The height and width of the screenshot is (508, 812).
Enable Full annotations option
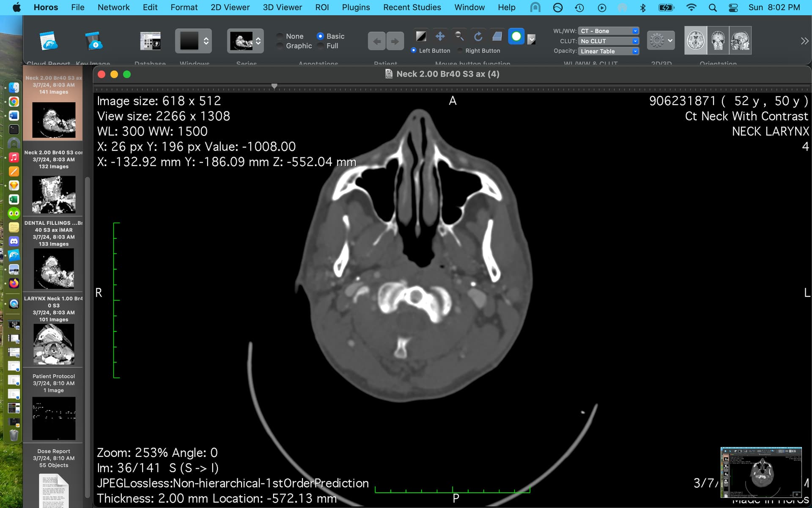[x=321, y=46]
